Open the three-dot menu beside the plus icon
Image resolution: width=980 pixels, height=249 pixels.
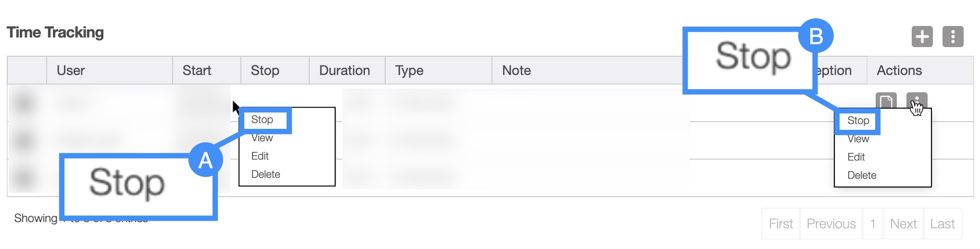[953, 37]
